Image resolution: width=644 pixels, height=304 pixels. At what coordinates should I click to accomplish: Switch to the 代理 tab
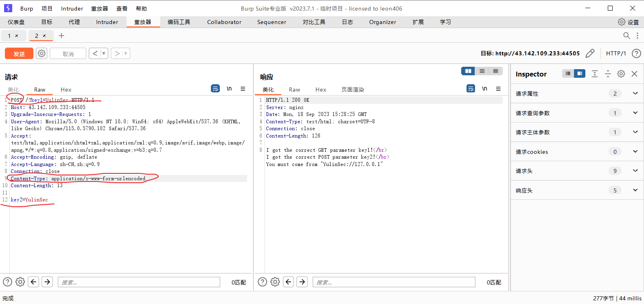click(x=74, y=22)
